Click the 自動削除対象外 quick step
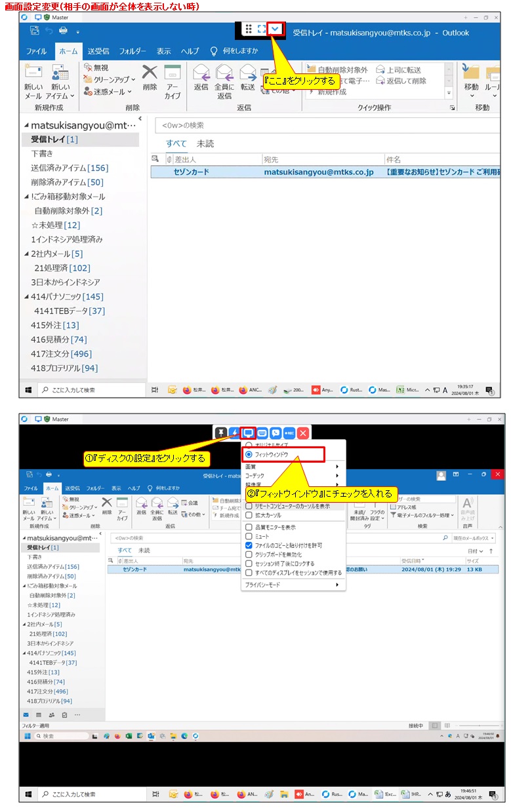This screenshot has height=812, width=511. pyautogui.click(x=337, y=70)
